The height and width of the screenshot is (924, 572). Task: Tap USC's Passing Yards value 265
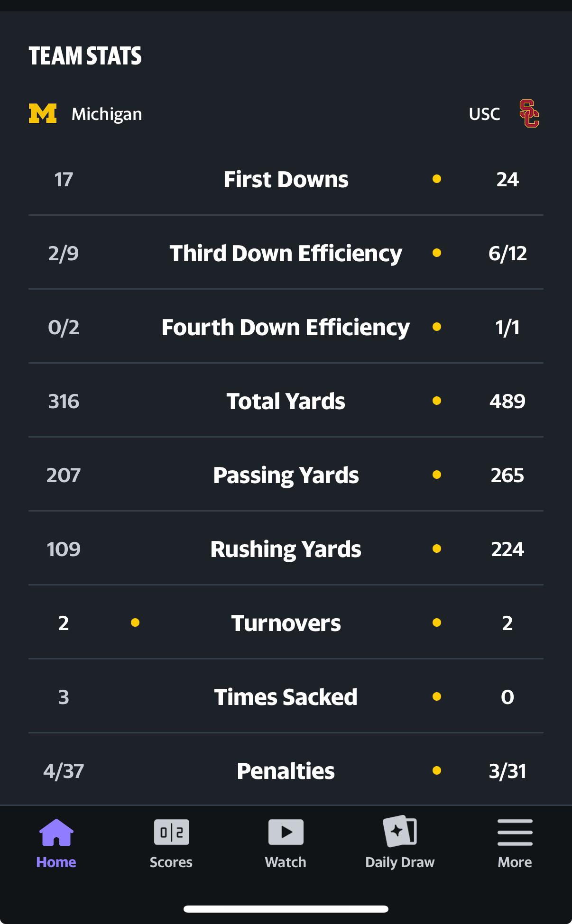(x=507, y=476)
